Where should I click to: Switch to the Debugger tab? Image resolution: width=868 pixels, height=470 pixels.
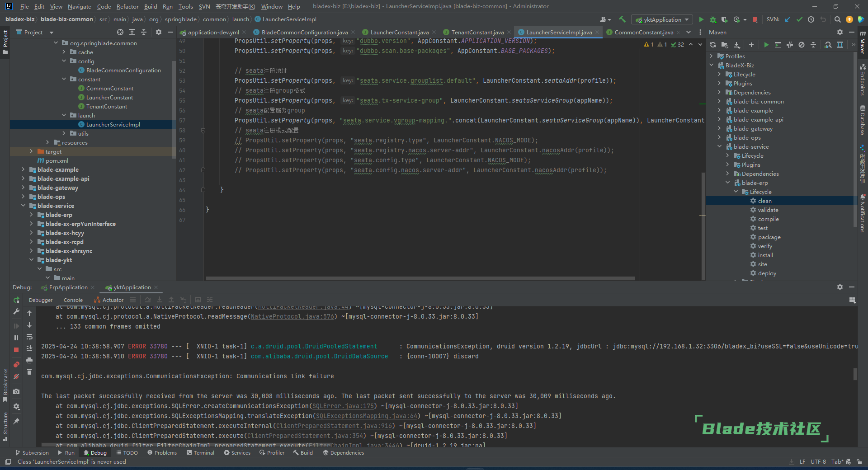41,300
